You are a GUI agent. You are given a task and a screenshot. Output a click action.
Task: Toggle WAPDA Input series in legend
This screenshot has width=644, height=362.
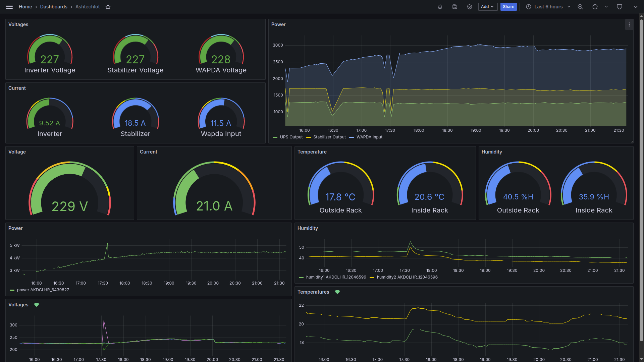point(369,137)
